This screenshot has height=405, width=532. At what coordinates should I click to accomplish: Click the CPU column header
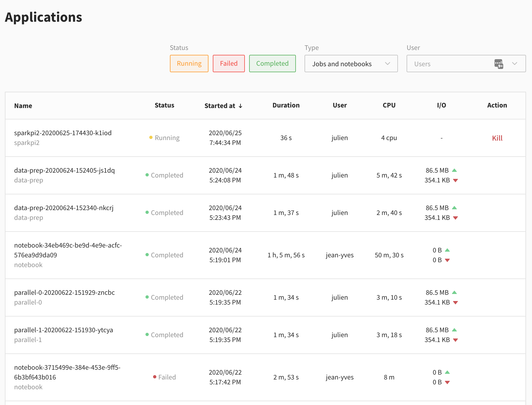(x=389, y=105)
